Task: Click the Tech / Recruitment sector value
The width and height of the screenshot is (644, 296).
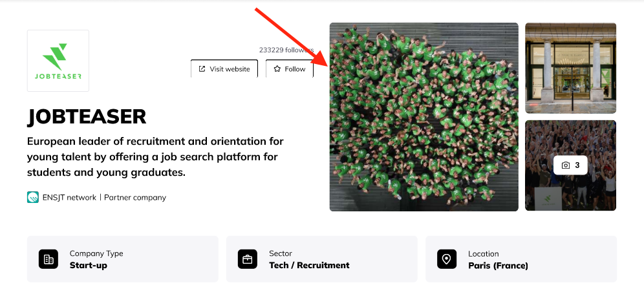Action: pyautogui.click(x=309, y=265)
